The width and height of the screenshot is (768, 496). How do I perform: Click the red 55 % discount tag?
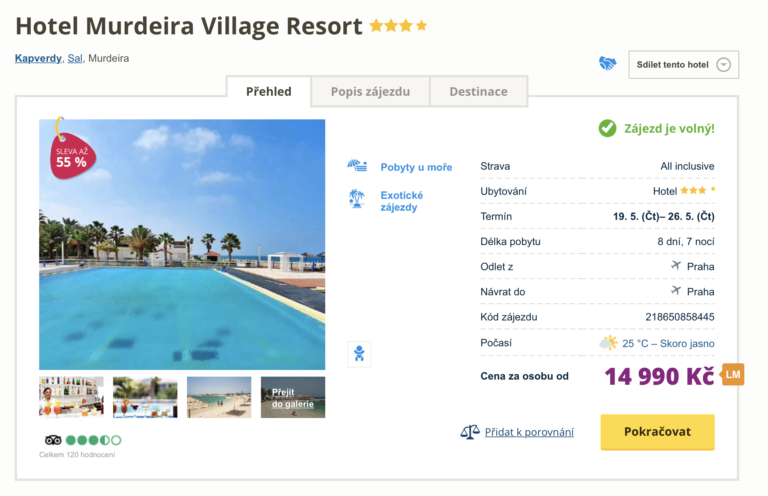[x=69, y=153]
